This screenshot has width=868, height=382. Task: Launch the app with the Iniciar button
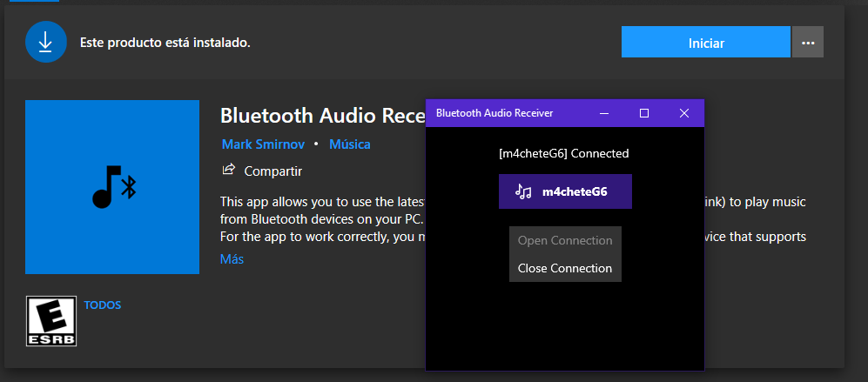(x=706, y=42)
